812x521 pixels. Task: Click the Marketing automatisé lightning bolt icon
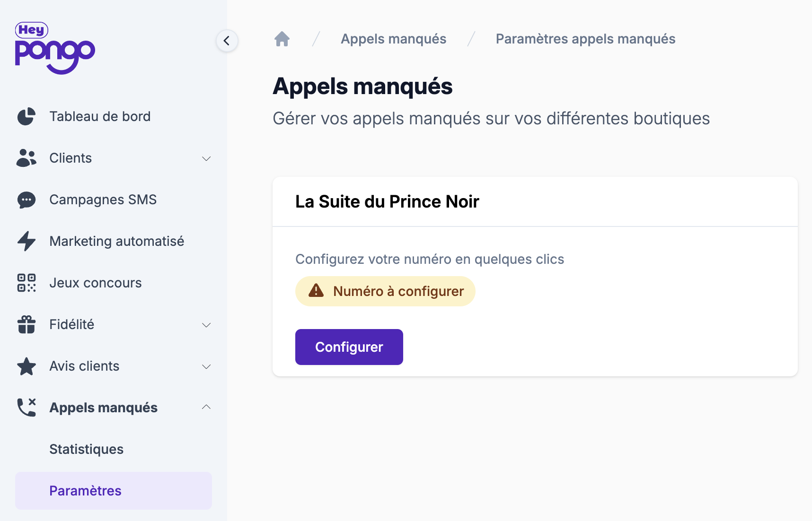[x=26, y=241]
